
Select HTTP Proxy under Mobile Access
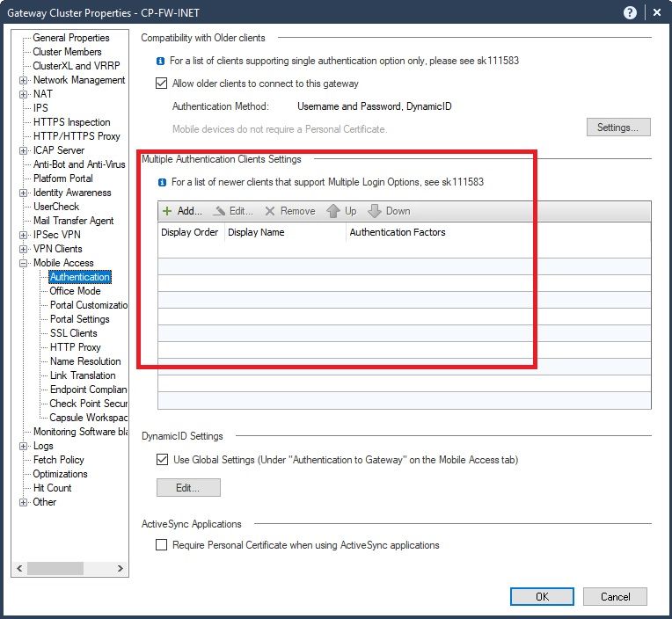76,347
